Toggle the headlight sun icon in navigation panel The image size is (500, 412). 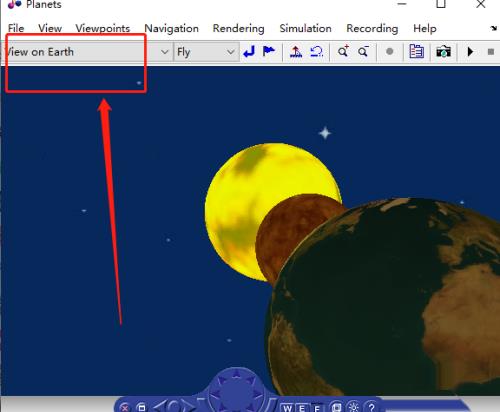coord(354,407)
